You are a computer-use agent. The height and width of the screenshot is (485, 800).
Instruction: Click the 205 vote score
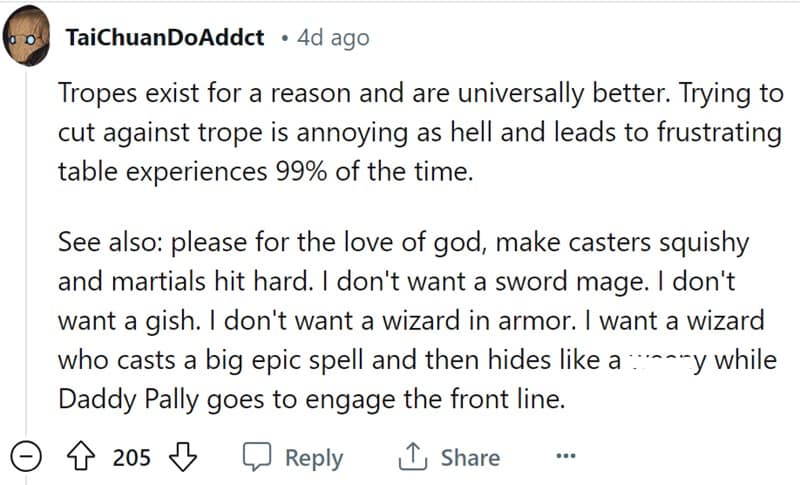coord(132,458)
